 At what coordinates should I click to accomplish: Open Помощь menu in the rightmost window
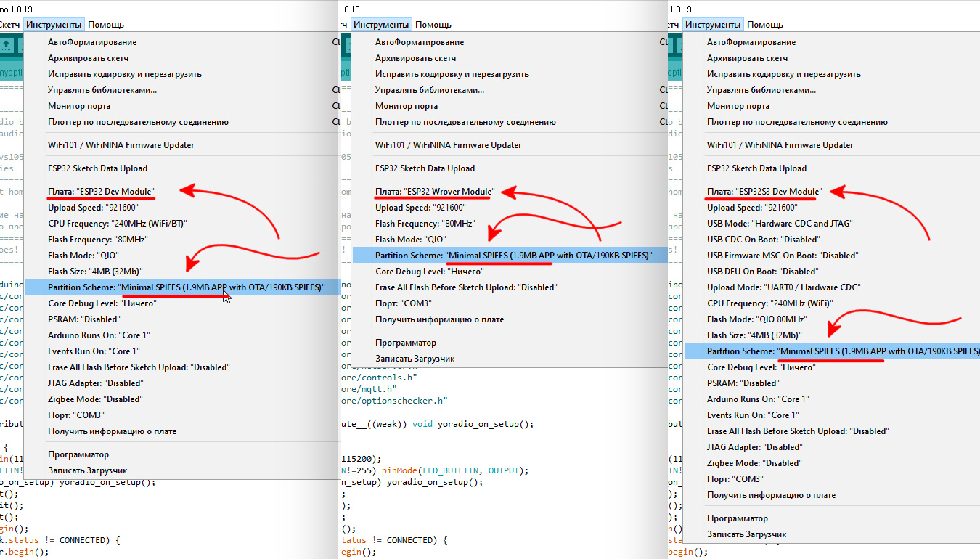764,25
